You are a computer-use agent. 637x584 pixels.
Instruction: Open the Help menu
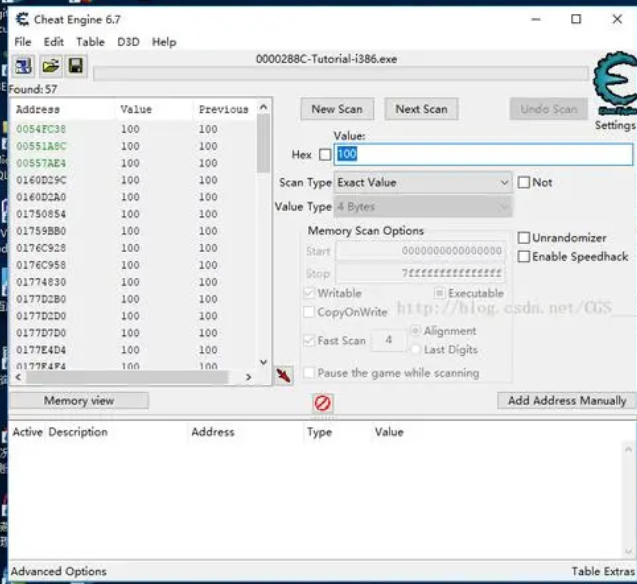[x=164, y=42]
